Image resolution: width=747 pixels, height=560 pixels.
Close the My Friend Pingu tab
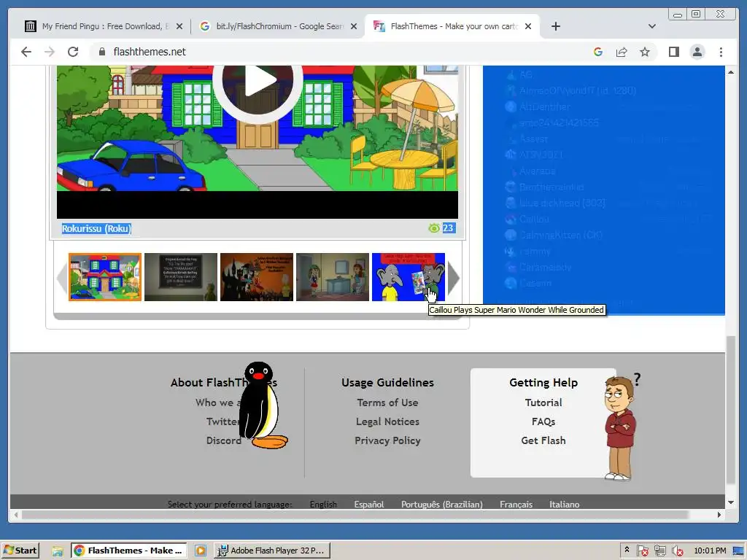pos(179,26)
